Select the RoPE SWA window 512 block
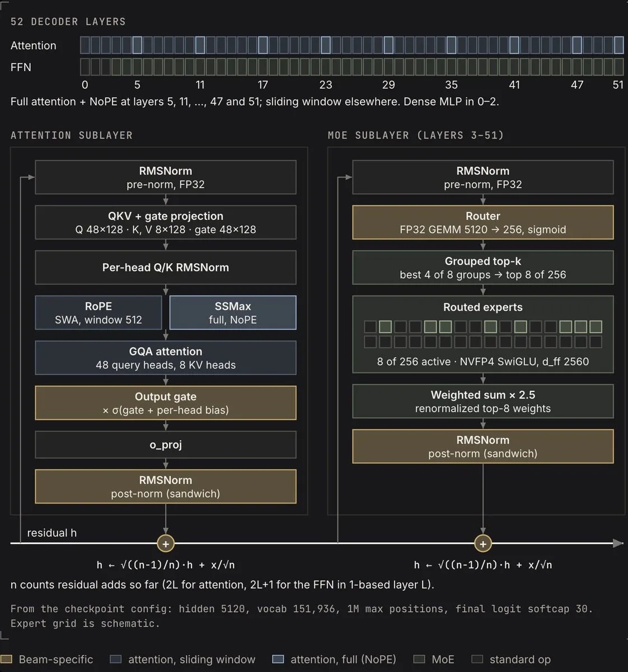This screenshot has height=672, width=628. tap(99, 312)
